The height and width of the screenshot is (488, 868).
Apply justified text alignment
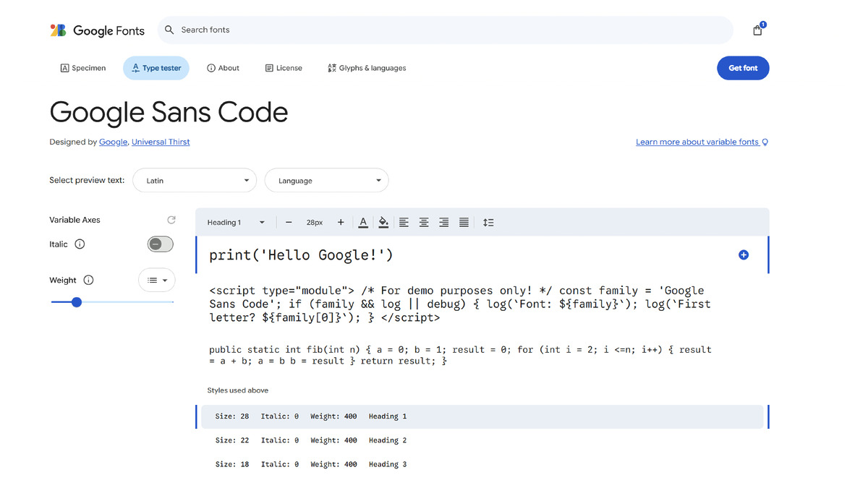tap(464, 222)
